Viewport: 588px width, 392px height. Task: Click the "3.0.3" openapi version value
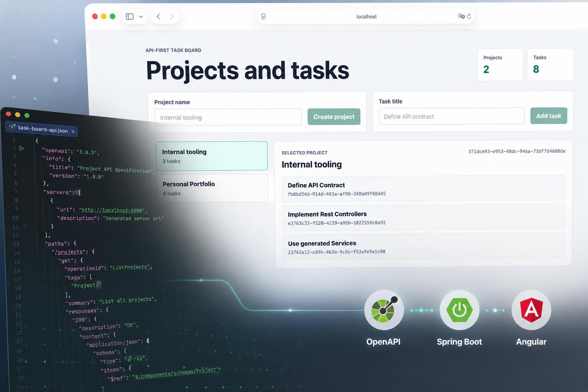click(87, 152)
